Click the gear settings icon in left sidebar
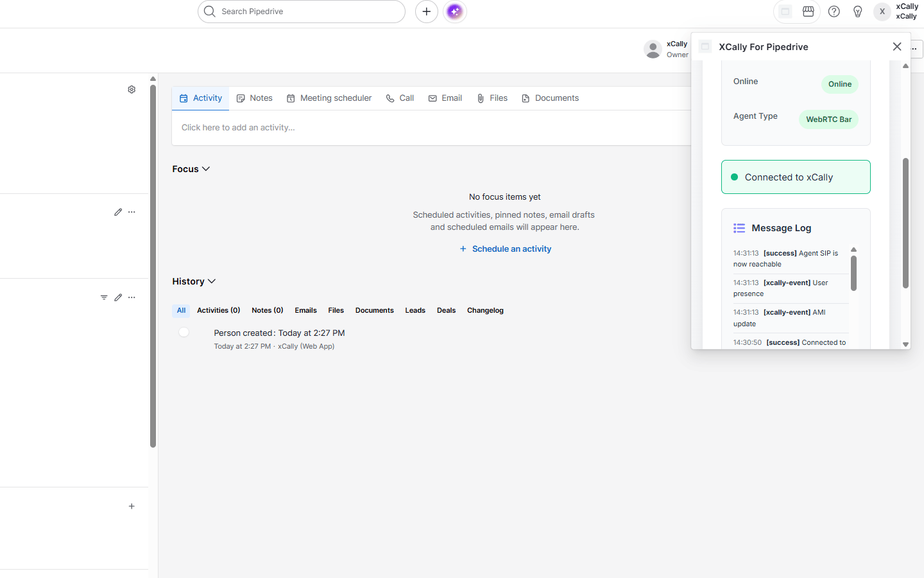 (x=132, y=89)
